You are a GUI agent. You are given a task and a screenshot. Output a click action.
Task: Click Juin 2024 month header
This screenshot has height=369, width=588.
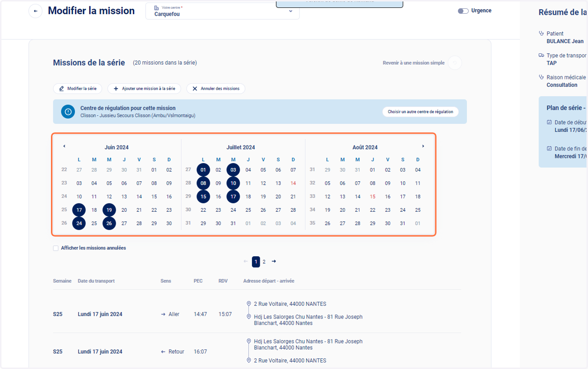pos(117,148)
